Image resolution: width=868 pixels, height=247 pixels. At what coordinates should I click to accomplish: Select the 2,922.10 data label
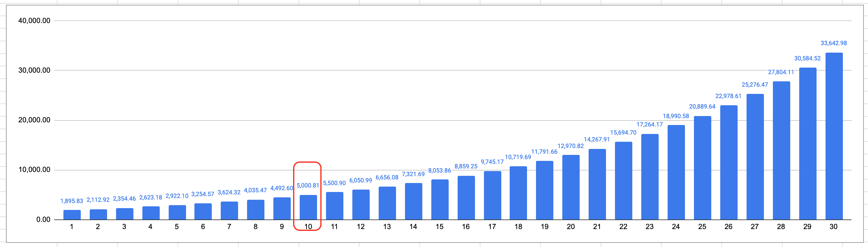[177, 196]
